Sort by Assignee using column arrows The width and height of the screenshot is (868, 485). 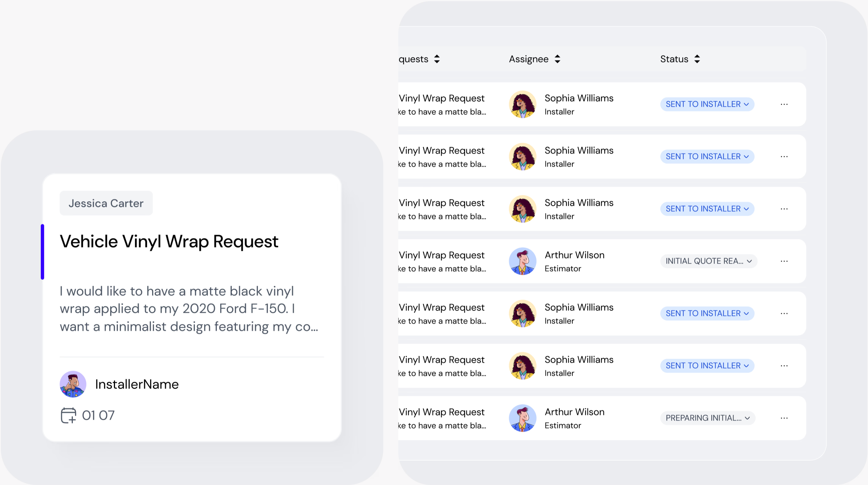click(557, 59)
